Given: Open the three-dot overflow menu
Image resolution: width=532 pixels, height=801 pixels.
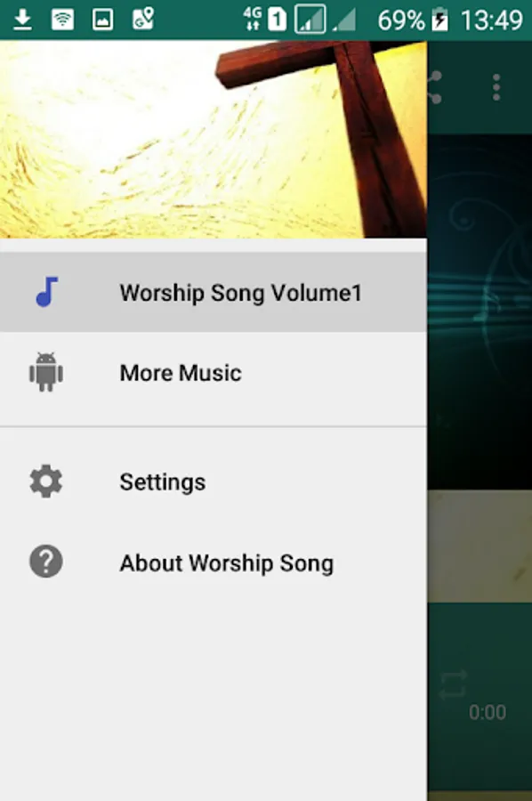Looking at the screenshot, I should click(496, 87).
